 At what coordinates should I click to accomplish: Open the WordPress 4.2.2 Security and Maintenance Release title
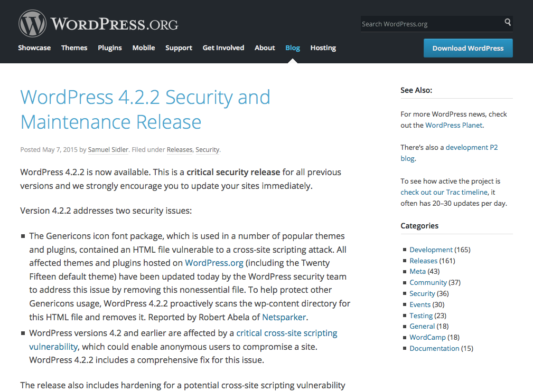click(145, 109)
